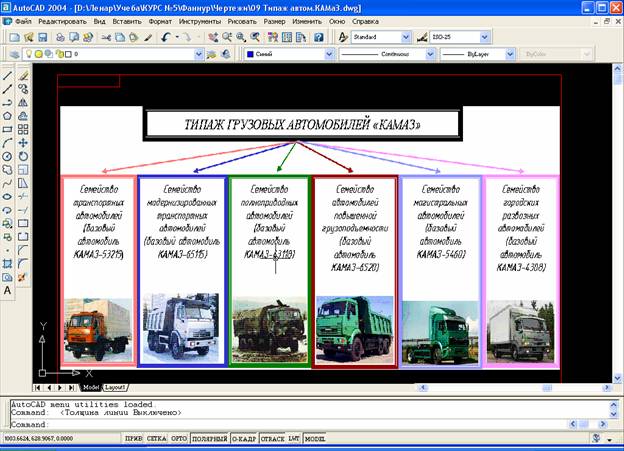
Task: Open the Формат menu
Action: pyautogui.click(x=160, y=21)
